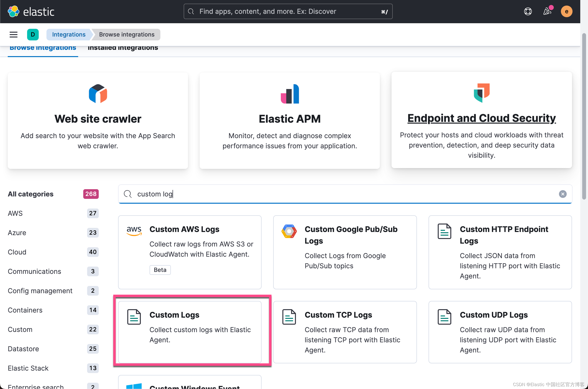
Task: Click the Endpoint and Cloud Security shield icon
Action: pos(482,93)
